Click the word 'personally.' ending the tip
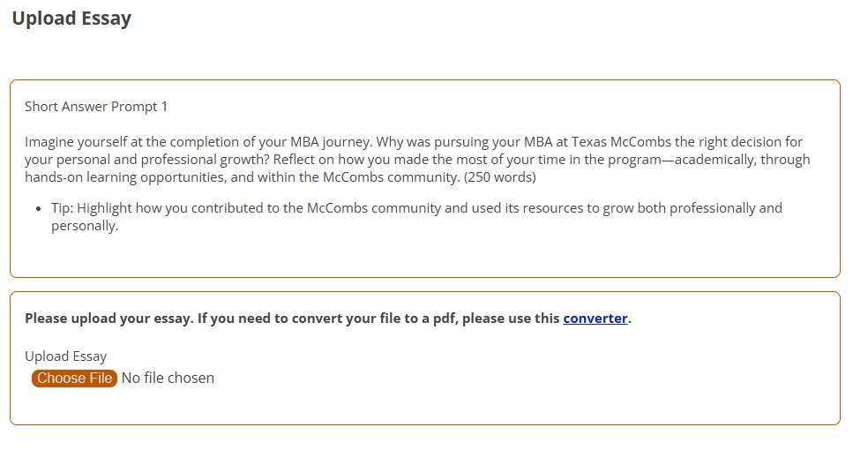The image size is (868, 450). pos(85,226)
